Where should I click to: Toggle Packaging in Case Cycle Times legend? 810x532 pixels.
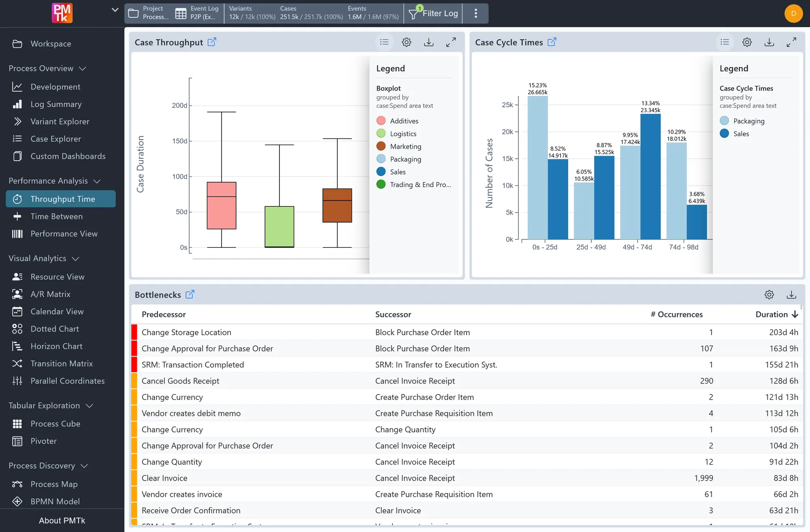742,121
